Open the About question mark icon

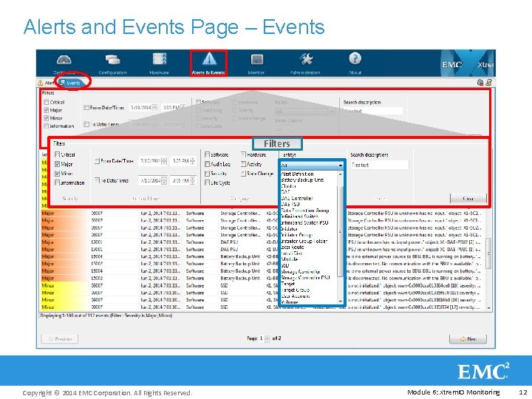pos(355,58)
